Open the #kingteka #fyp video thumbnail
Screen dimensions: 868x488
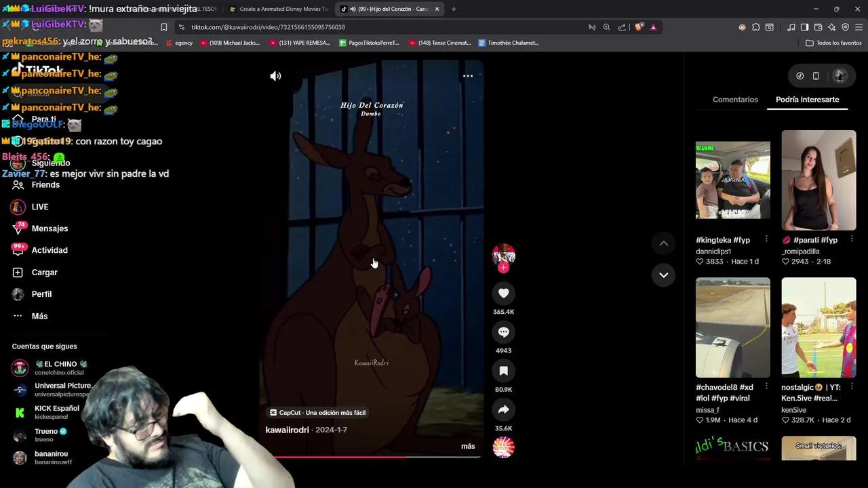(x=733, y=180)
